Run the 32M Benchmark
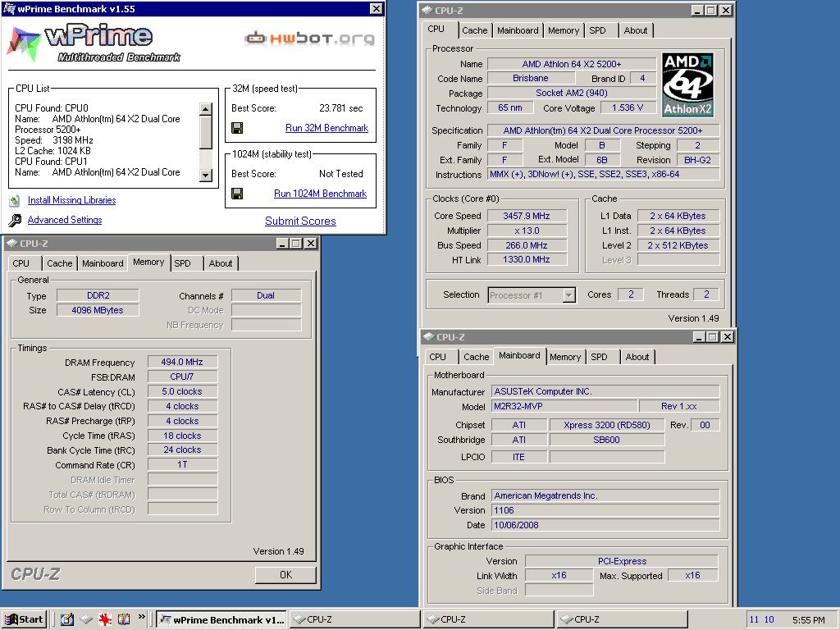 pos(326,128)
